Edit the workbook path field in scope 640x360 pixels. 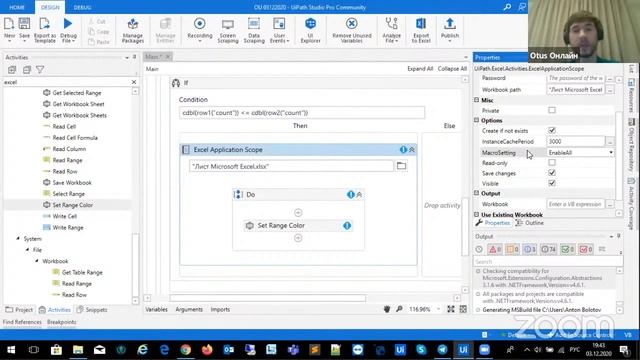click(291, 166)
